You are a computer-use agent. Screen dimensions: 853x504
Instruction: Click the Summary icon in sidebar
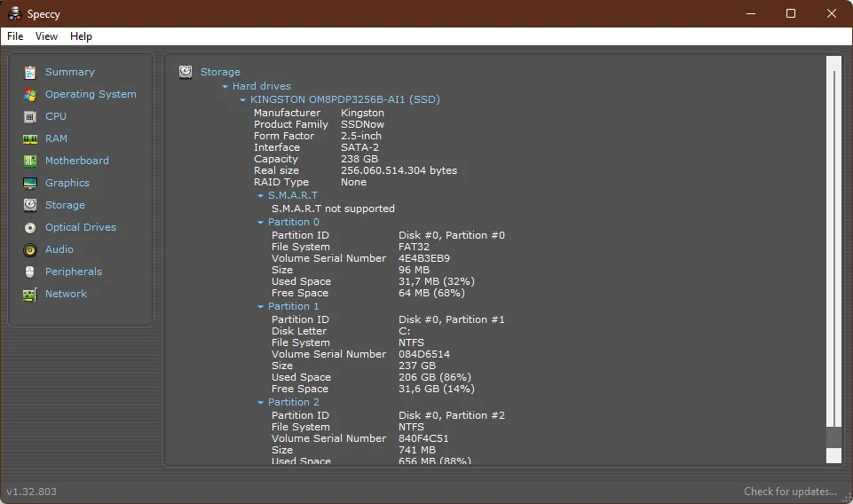30,72
